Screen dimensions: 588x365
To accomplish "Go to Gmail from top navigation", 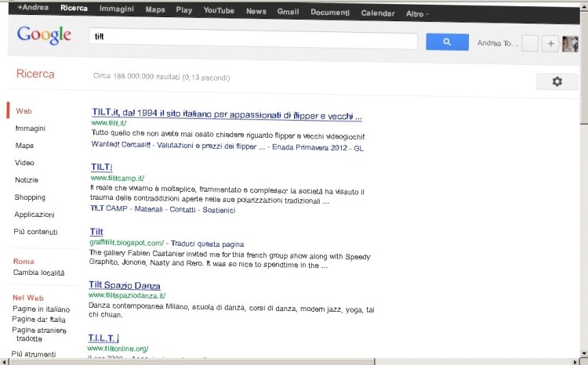I will coord(288,12).
